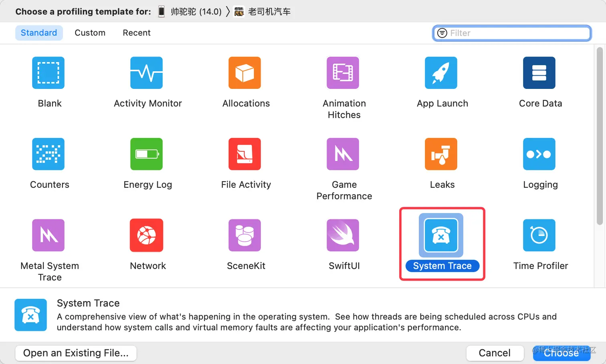Click the Leaks label text
This screenshot has height=364, width=606.
point(442,185)
